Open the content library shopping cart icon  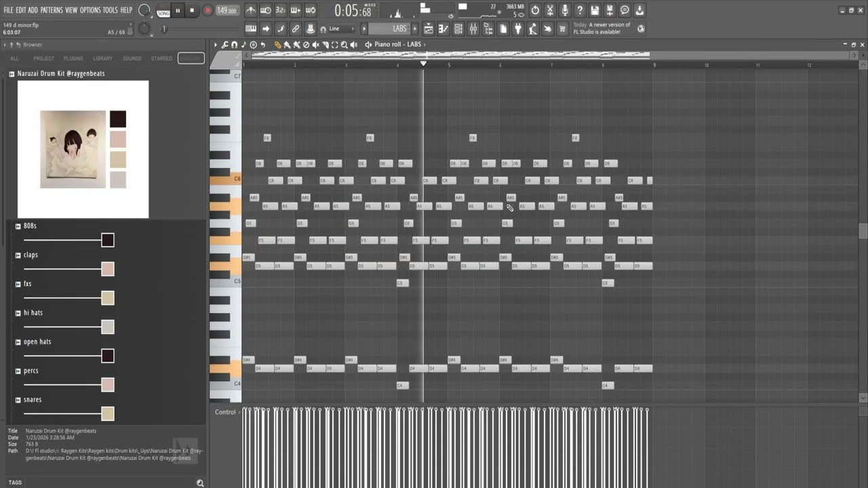point(562,28)
